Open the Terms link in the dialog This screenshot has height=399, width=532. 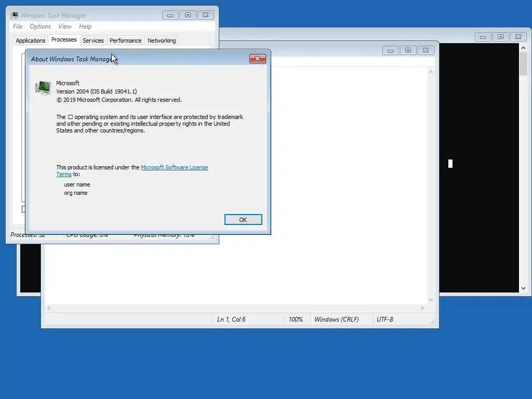click(x=64, y=174)
